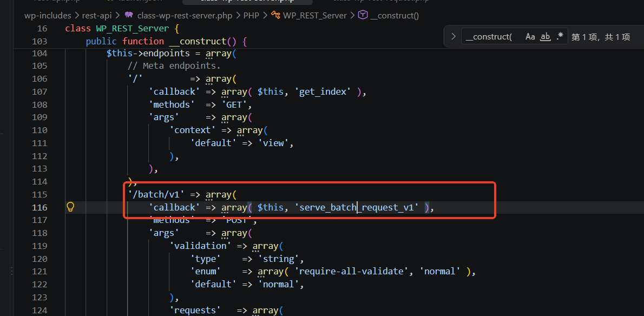Open the lightbulb code action on line 116
644x316 pixels.
point(70,206)
